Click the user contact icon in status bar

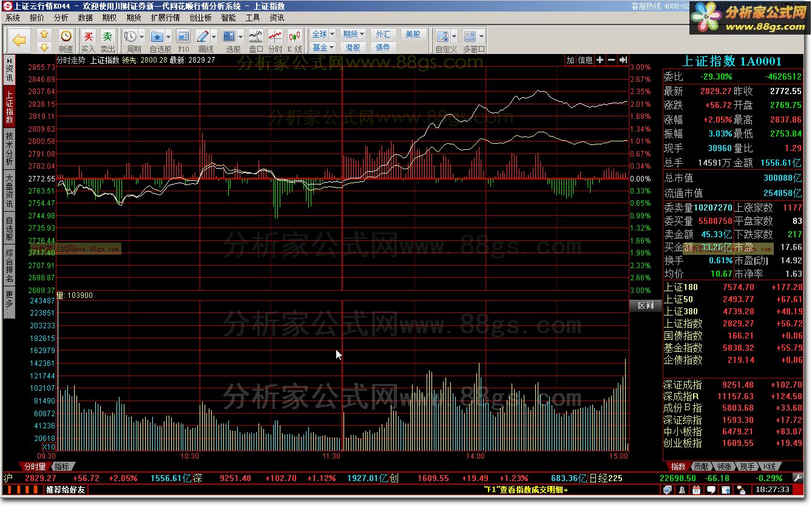[x=742, y=490]
